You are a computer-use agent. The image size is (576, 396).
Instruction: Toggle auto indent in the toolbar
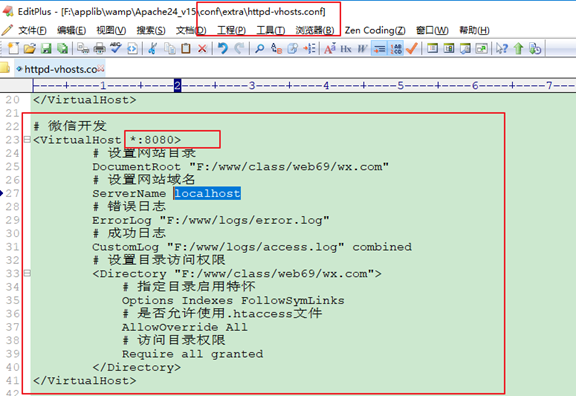tap(379, 48)
